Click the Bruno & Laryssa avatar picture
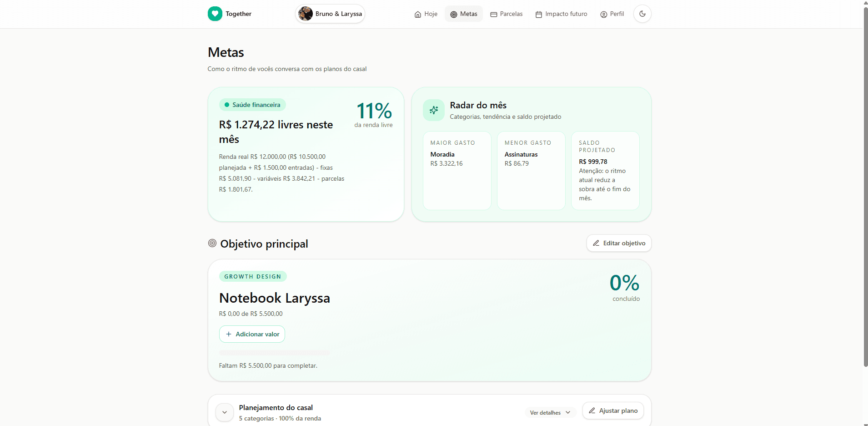Screen dimensions: 868x426 tap(306, 14)
